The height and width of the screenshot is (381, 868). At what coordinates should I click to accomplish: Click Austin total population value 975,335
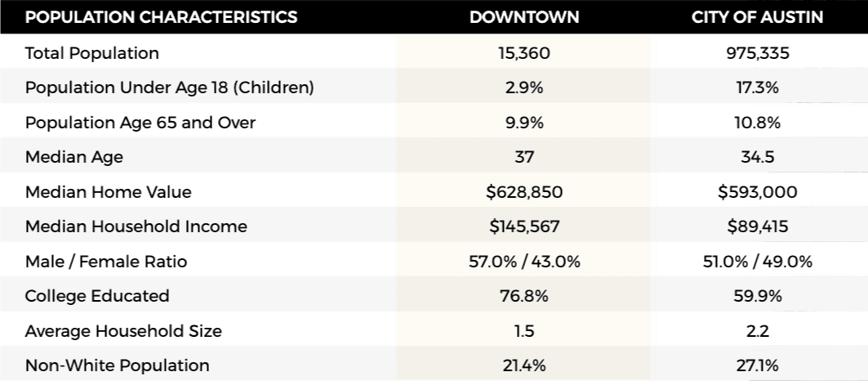tap(759, 53)
